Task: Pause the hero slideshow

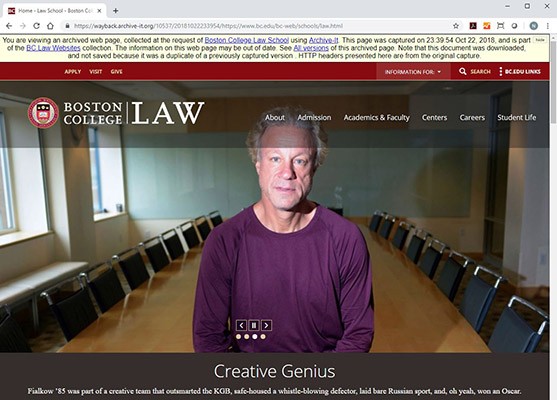Action: pos(254,325)
